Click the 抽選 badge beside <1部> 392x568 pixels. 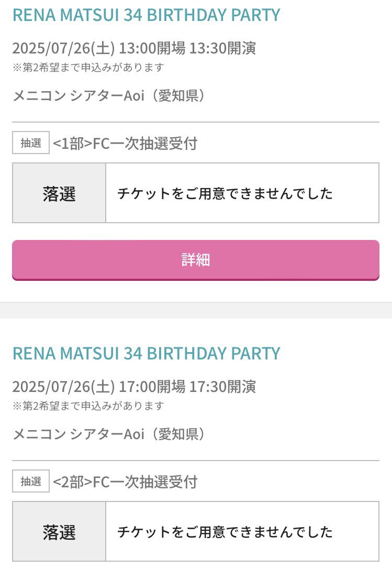point(31,143)
